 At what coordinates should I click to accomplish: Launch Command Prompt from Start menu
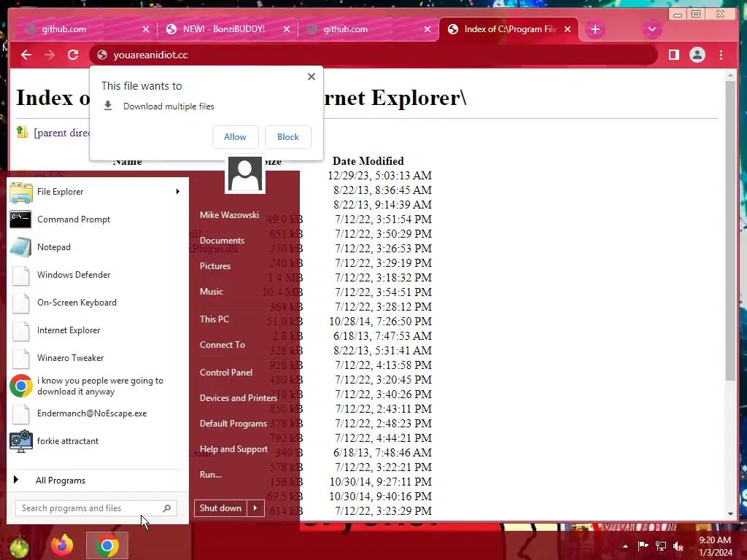pyautogui.click(x=97, y=219)
